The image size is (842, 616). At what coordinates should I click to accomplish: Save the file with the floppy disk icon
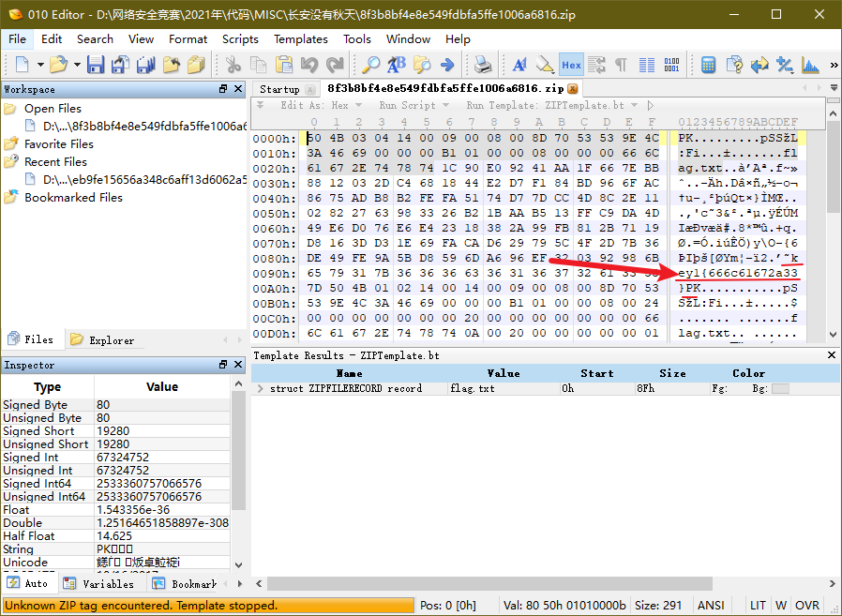[96, 65]
